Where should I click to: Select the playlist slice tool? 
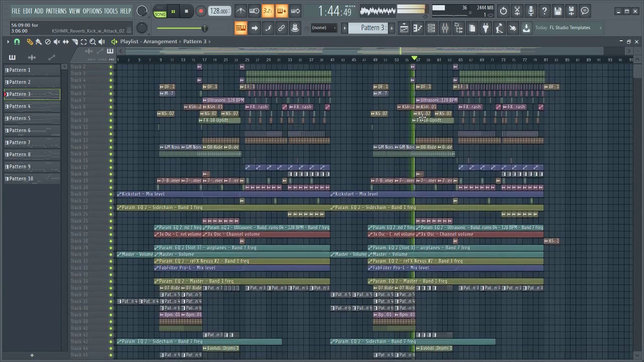point(74,42)
